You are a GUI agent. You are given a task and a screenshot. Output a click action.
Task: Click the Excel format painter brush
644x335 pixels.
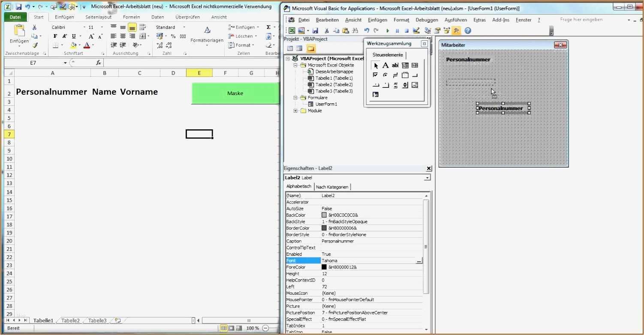tap(35, 45)
